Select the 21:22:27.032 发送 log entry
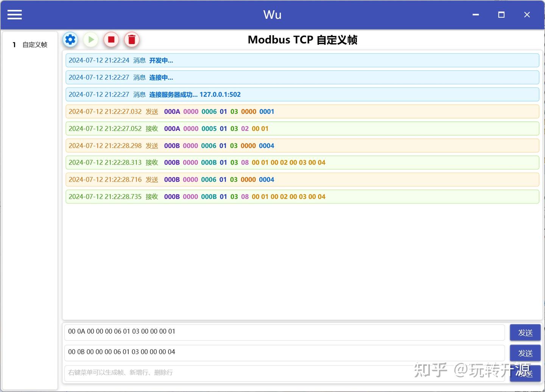Viewport: 545px width, 392px height. point(302,111)
